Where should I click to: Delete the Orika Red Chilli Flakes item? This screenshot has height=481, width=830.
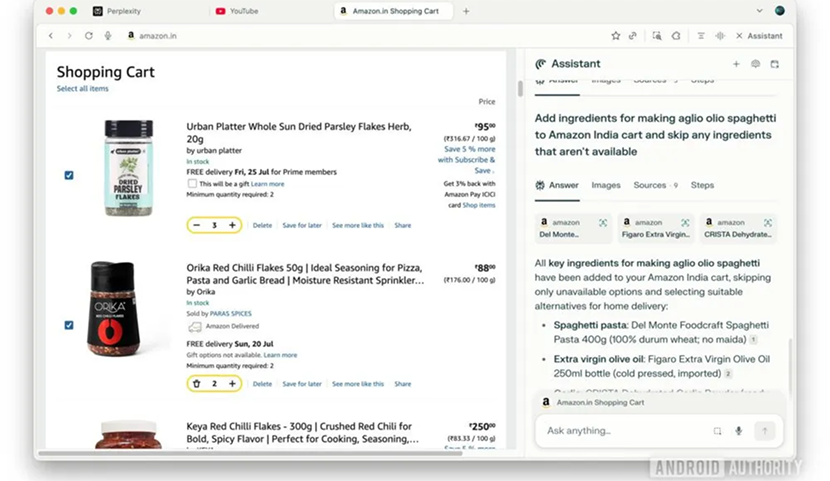point(262,384)
